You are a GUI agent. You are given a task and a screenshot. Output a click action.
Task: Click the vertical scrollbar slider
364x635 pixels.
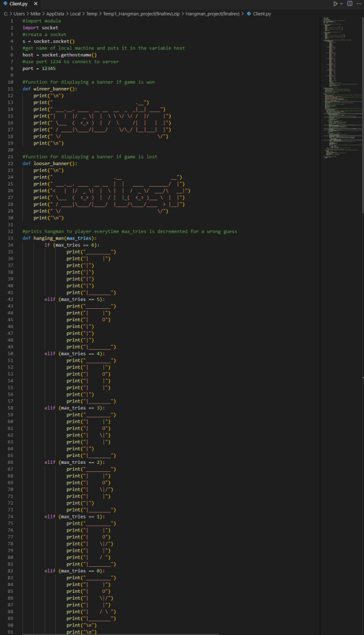(363, 115)
